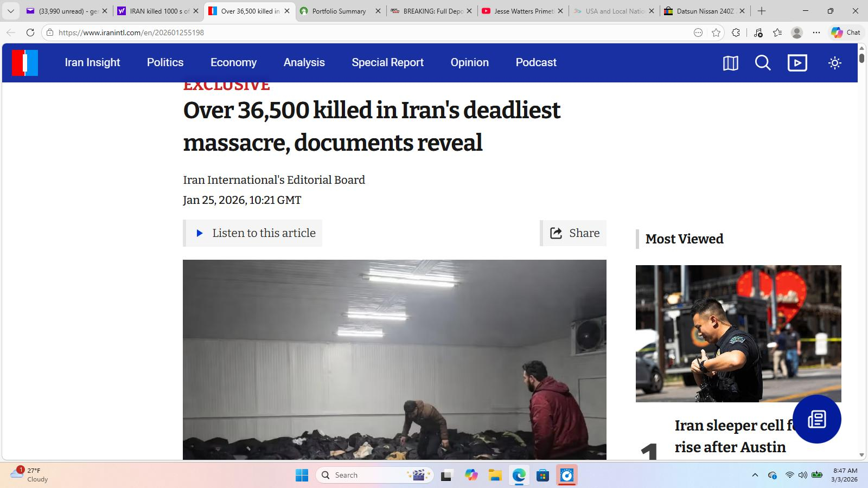Click the Iran International logo
Viewport: 868px width, 488px height.
[25, 62]
